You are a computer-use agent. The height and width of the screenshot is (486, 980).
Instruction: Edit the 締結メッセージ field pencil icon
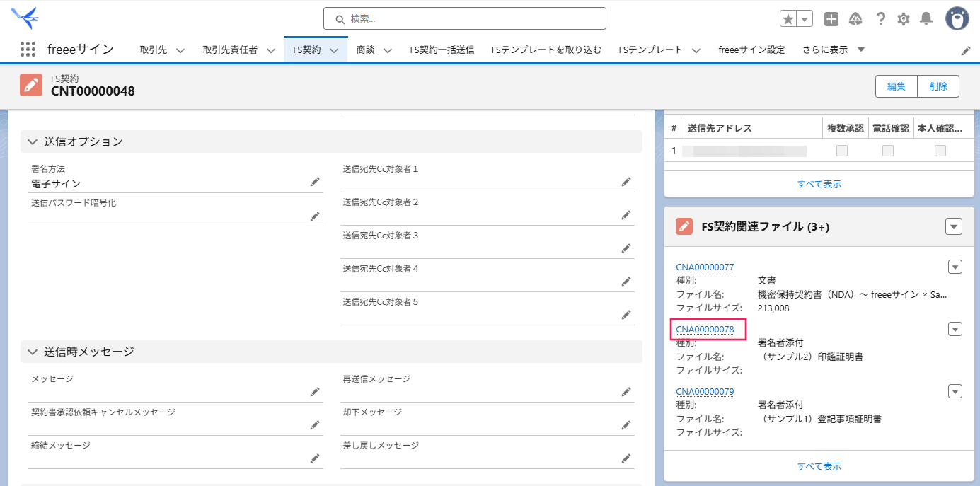pyautogui.click(x=315, y=458)
